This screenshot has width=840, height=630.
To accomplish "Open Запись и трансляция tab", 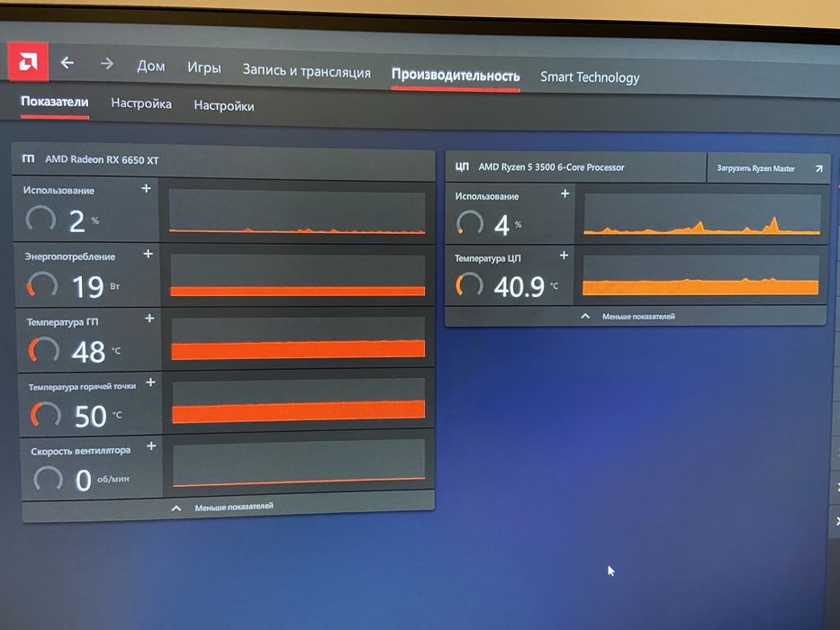I will 306,71.
